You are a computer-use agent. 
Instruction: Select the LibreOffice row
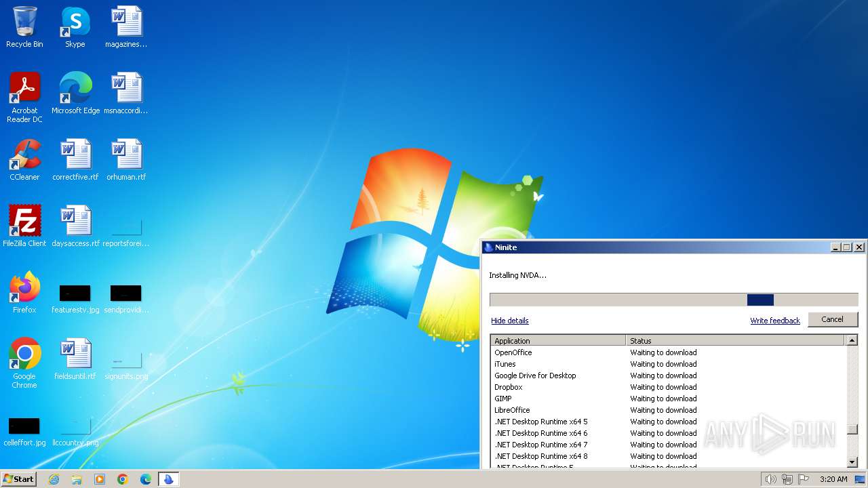[x=668, y=410]
